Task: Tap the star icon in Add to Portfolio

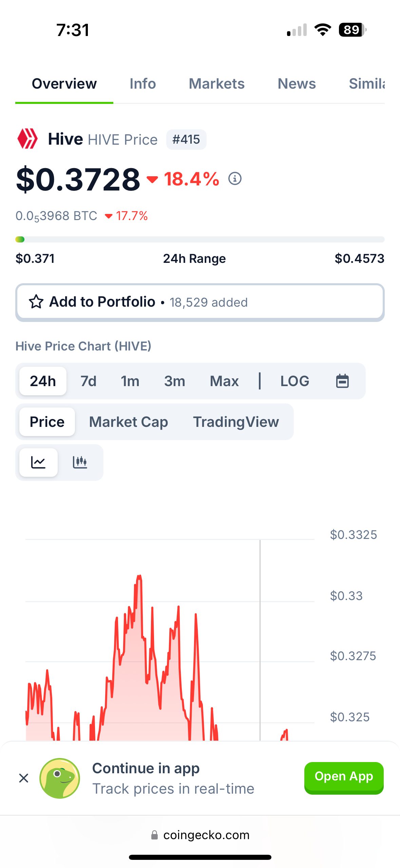Action: [x=36, y=302]
